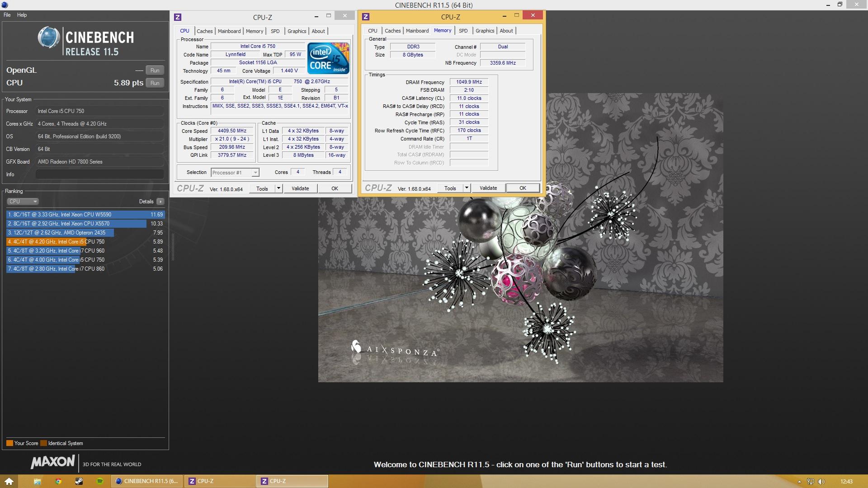The width and height of the screenshot is (868, 488).
Task: Click the Cinebench globe logo
Action: coord(48,38)
